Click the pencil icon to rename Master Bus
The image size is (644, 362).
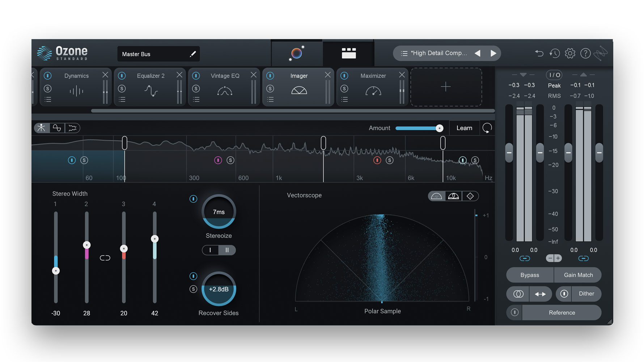tap(193, 54)
